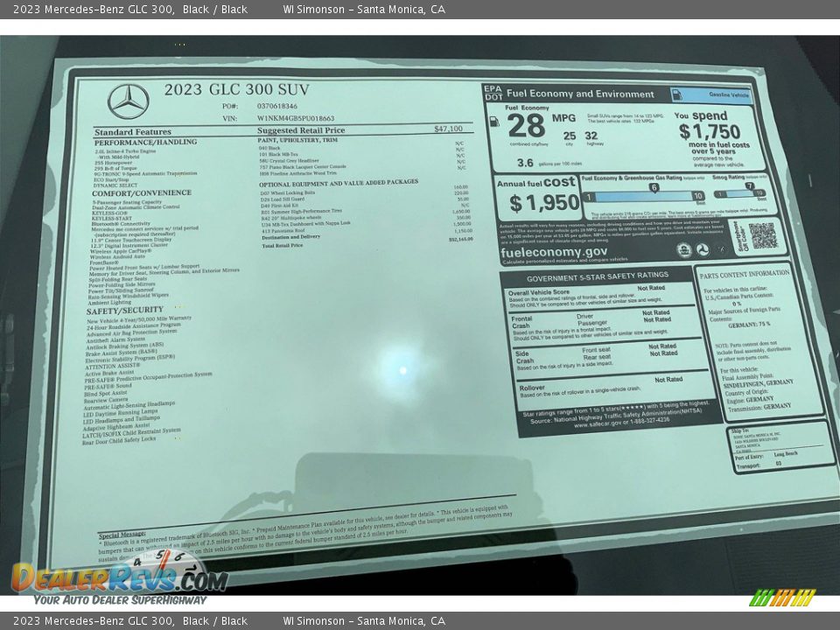Click the fuel pump icon beside 28 MPG

(x=494, y=122)
